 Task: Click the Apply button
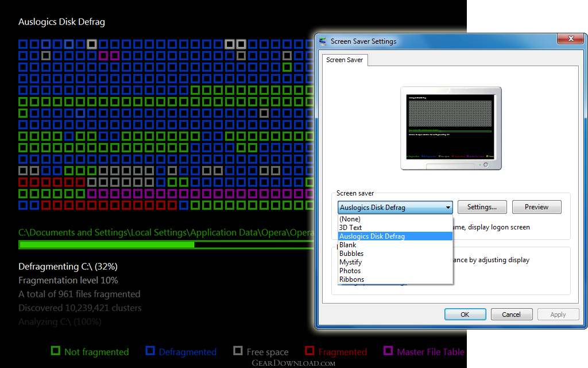tap(558, 315)
